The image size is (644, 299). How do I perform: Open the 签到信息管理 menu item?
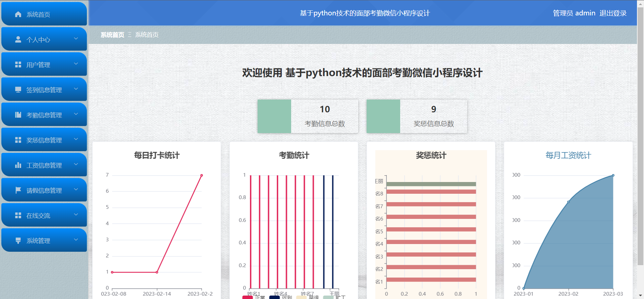point(44,90)
